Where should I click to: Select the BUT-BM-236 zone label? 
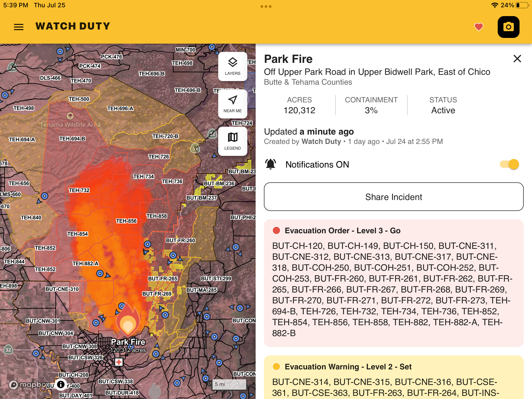pyautogui.click(x=219, y=184)
